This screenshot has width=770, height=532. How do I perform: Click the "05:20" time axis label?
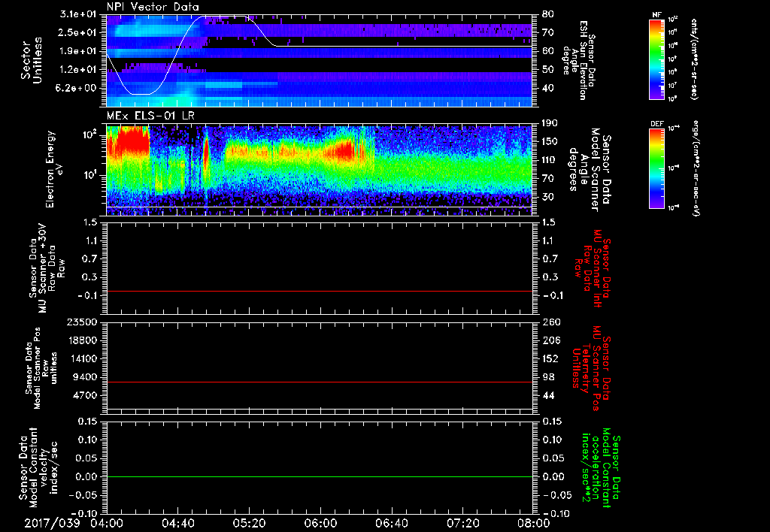(249, 523)
